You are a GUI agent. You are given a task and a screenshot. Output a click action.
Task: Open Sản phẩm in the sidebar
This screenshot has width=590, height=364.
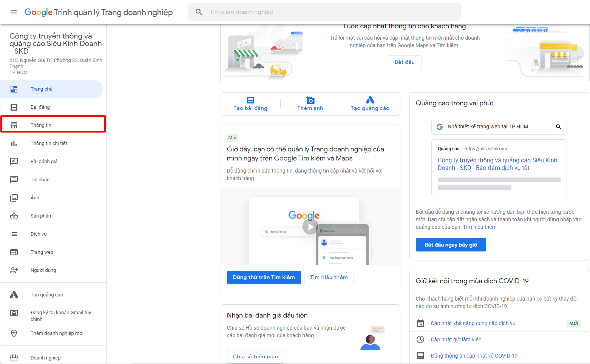pos(52,216)
